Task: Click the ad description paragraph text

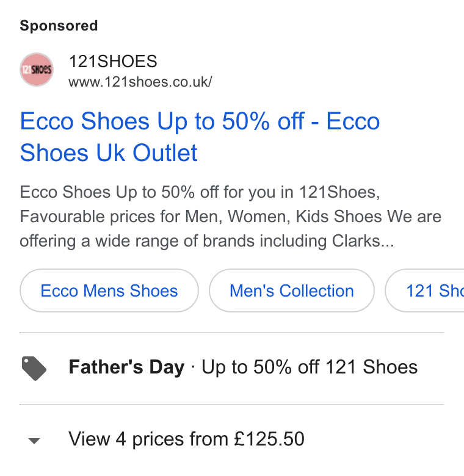Action: point(231,217)
